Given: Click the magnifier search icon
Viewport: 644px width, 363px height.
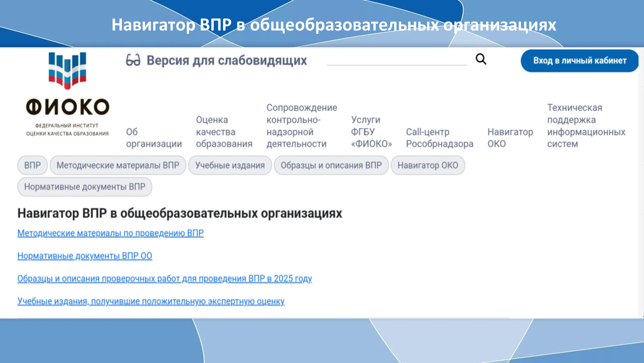Looking at the screenshot, I should 481,59.
